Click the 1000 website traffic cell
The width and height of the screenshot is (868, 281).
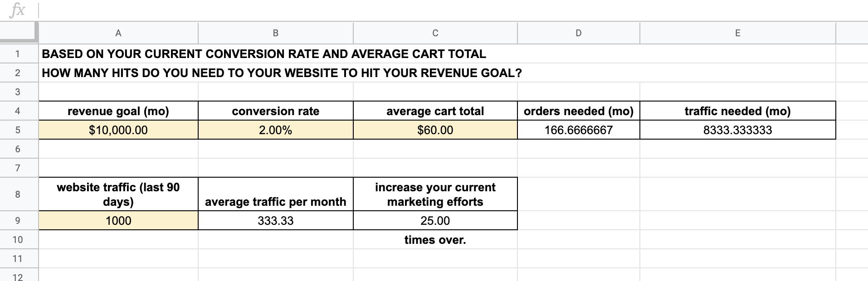point(118,221)
